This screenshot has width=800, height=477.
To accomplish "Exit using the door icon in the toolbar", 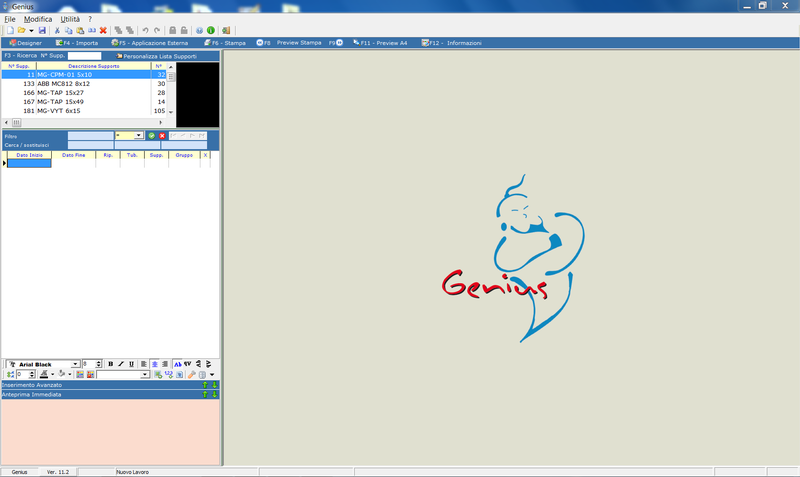I will tap(226, 31).
